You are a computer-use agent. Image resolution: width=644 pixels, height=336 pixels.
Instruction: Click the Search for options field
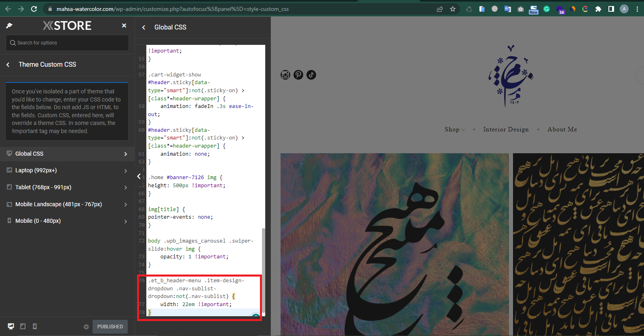coord(67,43)
